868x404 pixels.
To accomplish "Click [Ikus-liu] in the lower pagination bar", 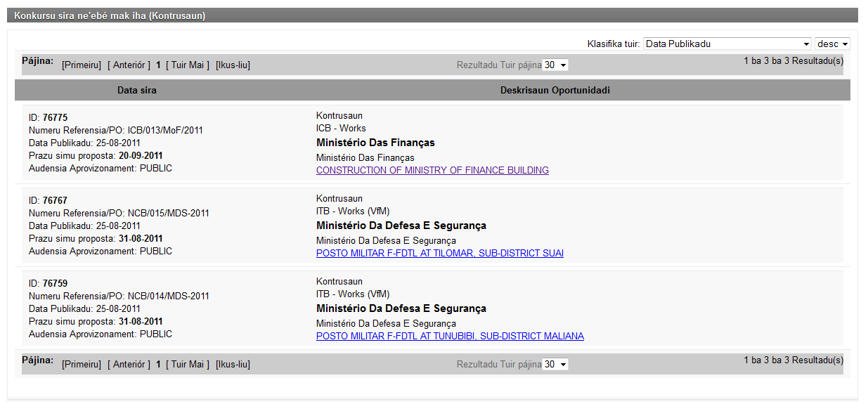I will click(233, 365).
